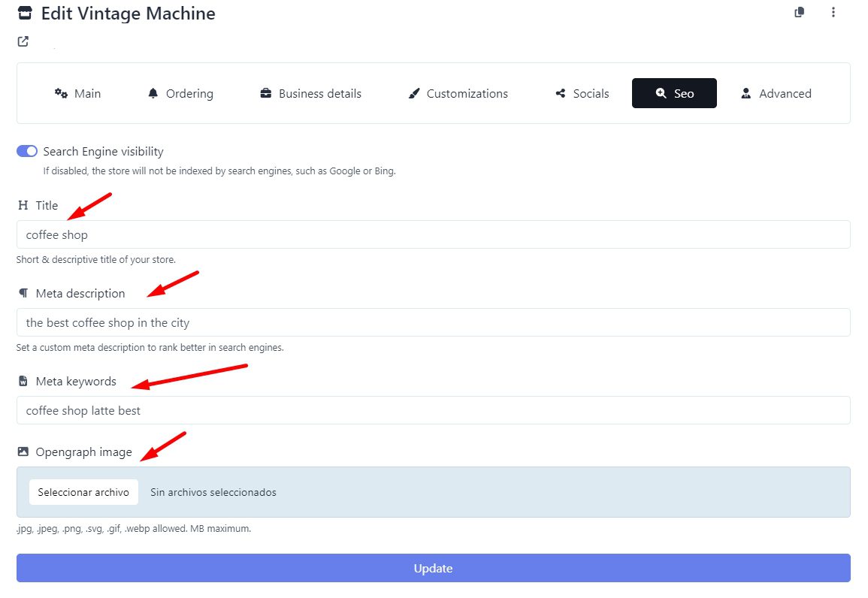Open the Customizations tab
The height and width of the screenshot is (598, 868).
(458, 93)
